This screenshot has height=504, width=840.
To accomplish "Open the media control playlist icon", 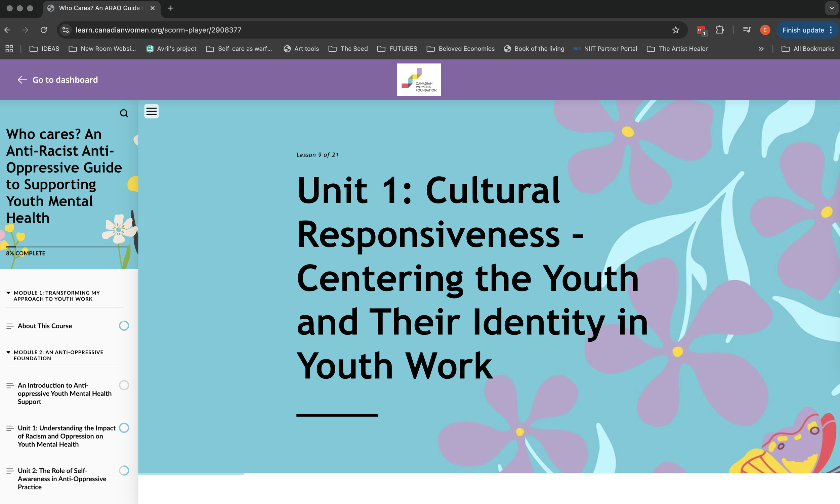I will pyautogui.click(x=747, y=30).
